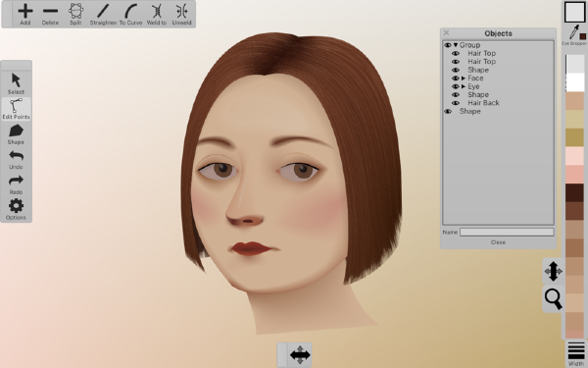588x368 pixels.
Task: Undo the last action
Action: click(16, 160)
